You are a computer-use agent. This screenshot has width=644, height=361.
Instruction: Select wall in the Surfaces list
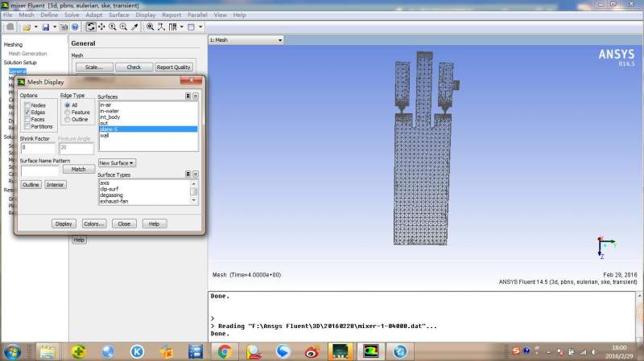(x=148, y=135)
